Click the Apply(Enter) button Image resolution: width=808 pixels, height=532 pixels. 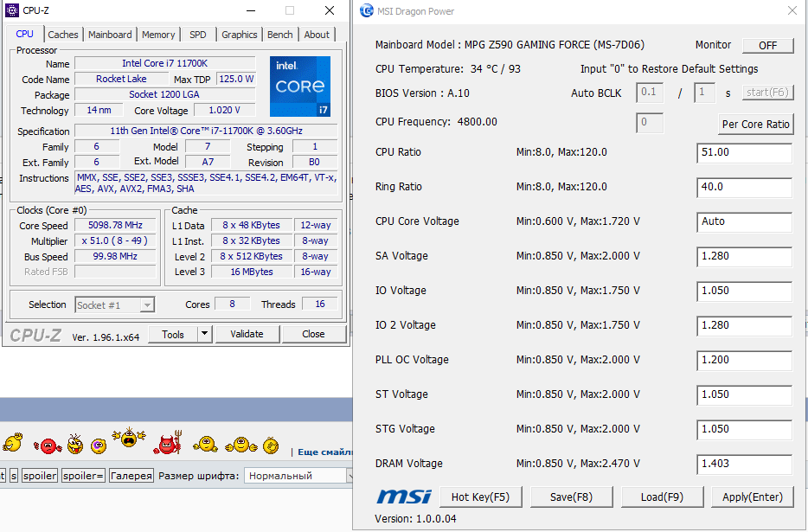pyautogui.click(x=752, y=497)
